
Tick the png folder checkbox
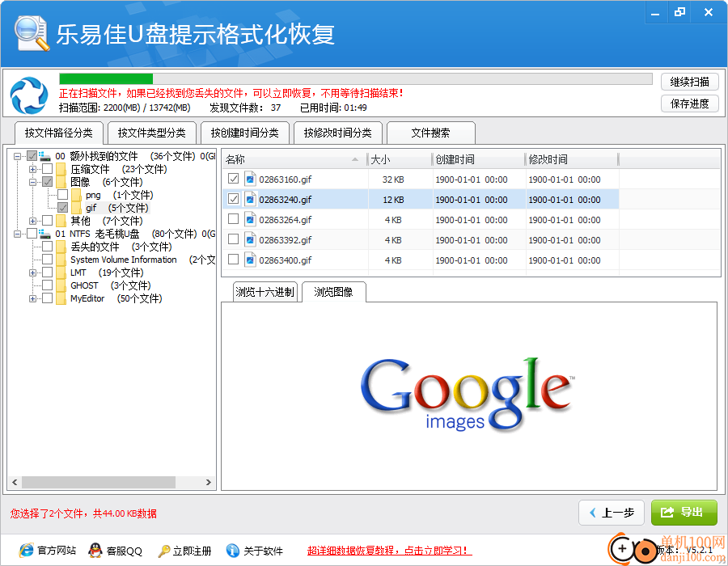click(x=62, y=194)
